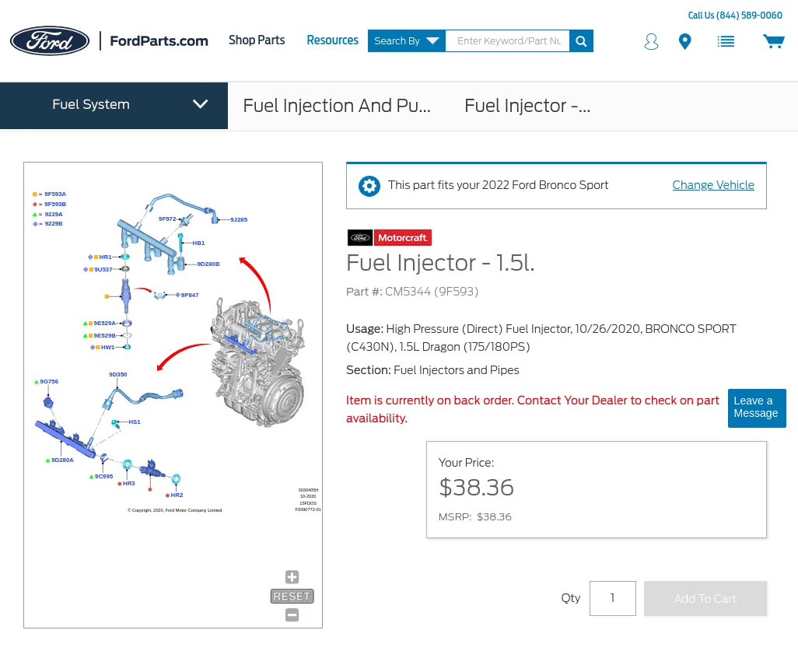
Task: Focus the keyword or part number search box
Action: point(508,41)
